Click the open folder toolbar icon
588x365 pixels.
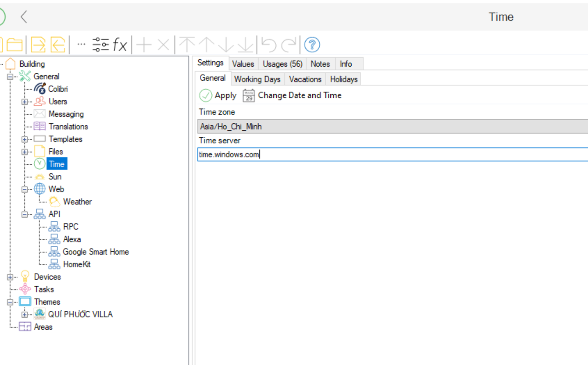(x=15, y=45)
